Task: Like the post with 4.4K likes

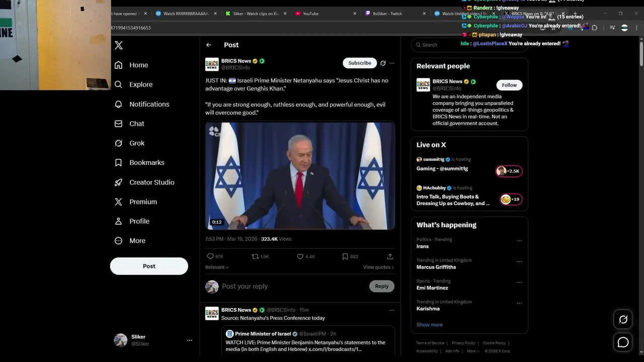Action: (x=300, y=256)
